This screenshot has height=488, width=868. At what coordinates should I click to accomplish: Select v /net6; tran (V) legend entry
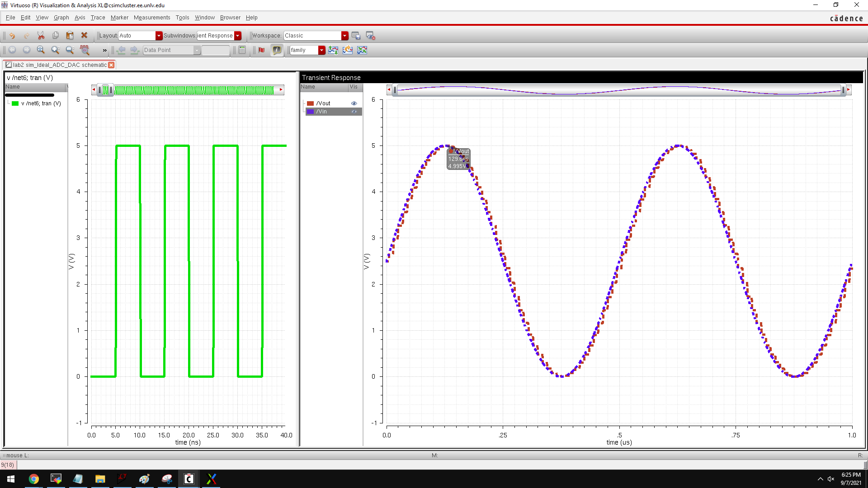coord(41,103)
